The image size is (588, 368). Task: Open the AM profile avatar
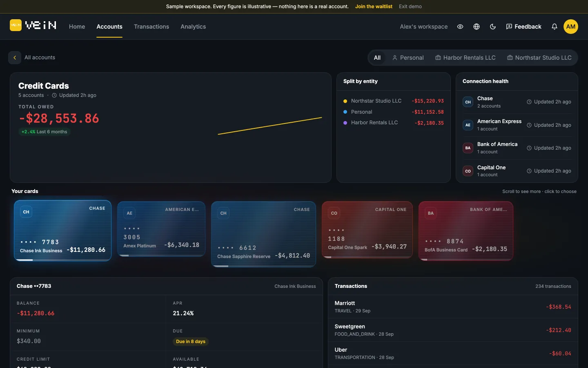pyautogui.click(x=571, y=27)
